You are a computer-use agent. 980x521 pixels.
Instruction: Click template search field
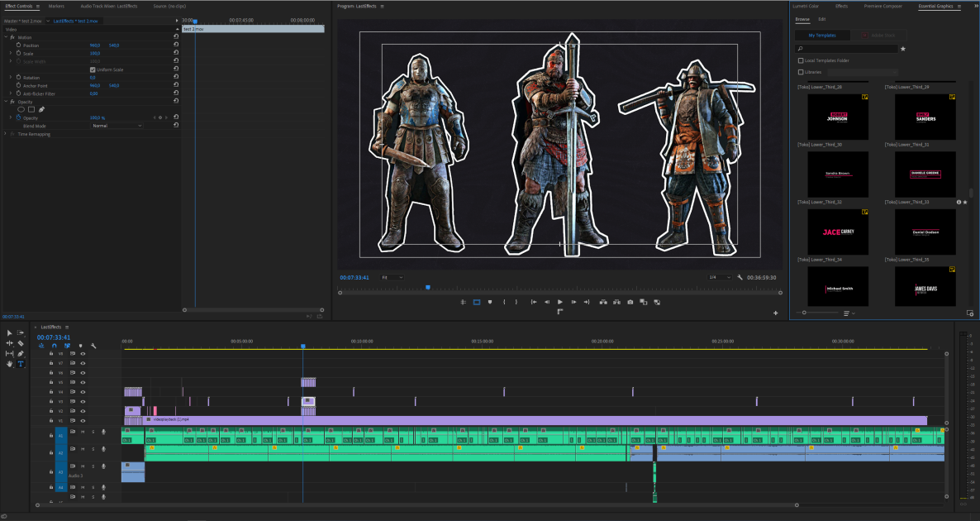(847, 48)
